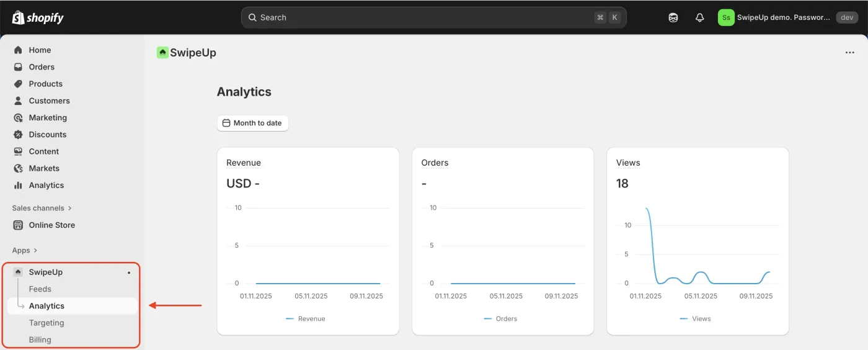Click the Customers person icon

pyautogui.click(x=18, y=101)
